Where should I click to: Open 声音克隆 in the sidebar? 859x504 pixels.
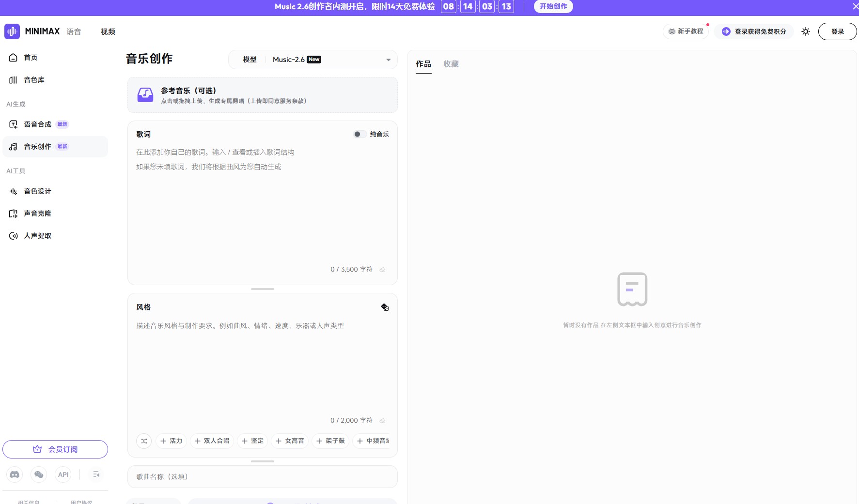tap(37, 214)
